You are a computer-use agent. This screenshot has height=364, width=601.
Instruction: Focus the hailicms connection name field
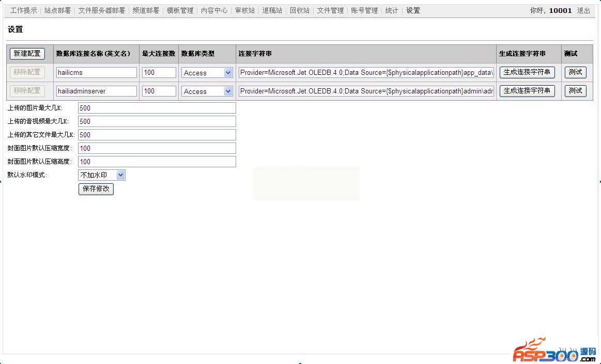click(96, 72)
